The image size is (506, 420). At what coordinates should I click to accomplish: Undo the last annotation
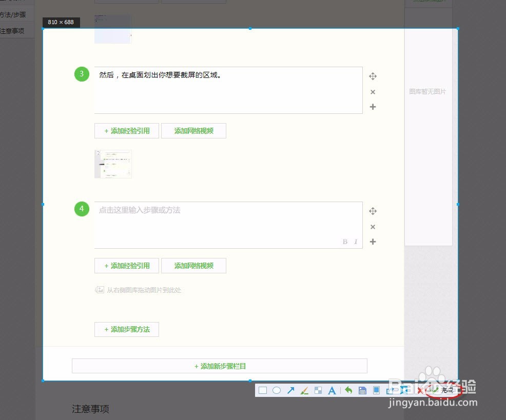(348, 390)
